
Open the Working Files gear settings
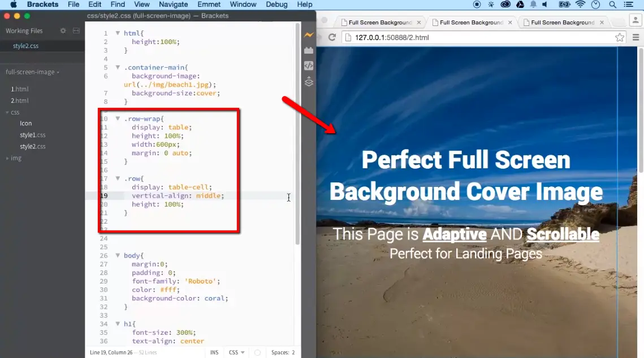[x=63, y=30]
